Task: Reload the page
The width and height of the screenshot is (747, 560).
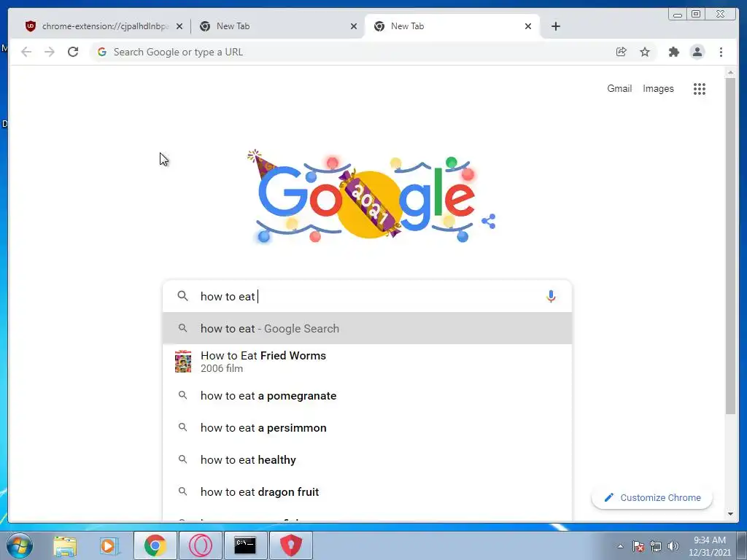Action: (x=73, y=52)
